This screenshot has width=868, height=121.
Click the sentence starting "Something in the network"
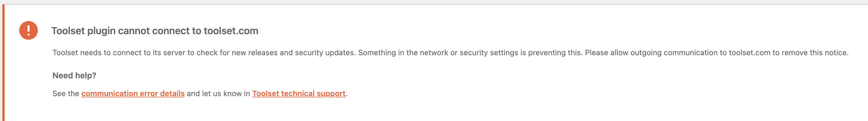[470, 53]
